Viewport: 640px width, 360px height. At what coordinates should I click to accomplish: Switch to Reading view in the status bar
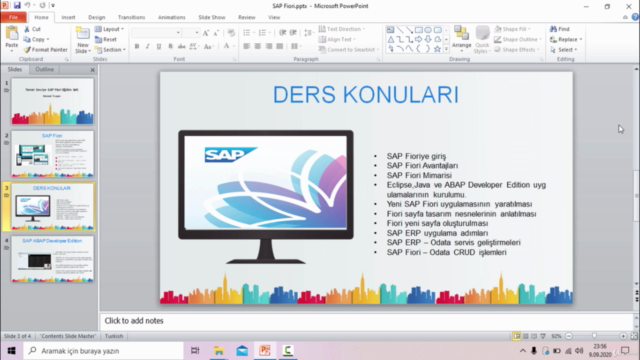(534, 336)
